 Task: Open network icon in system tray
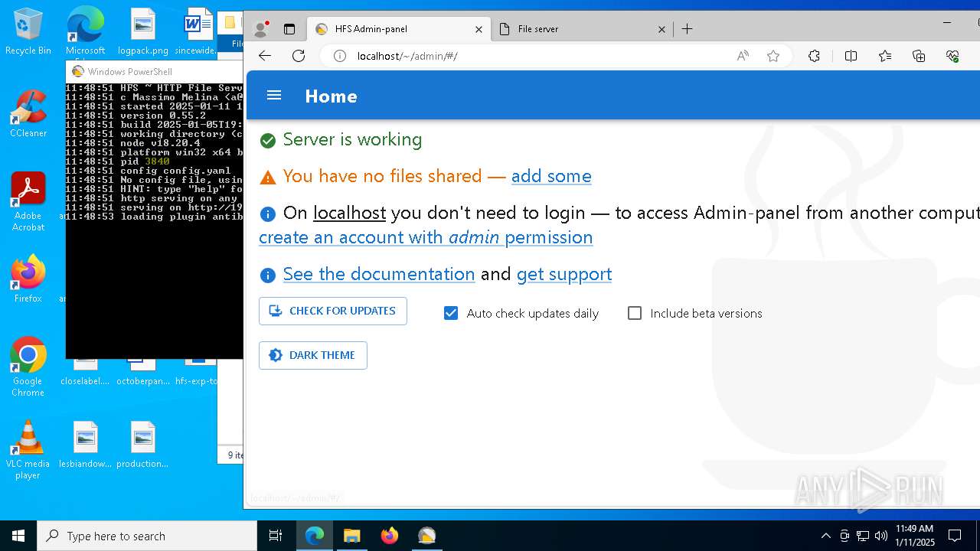[863, 536]
